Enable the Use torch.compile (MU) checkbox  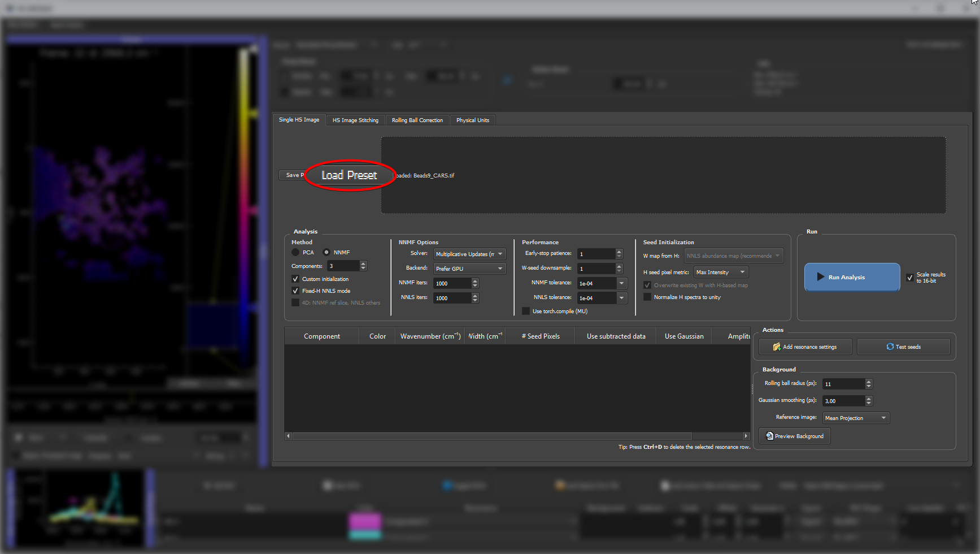tap(526, 311)
